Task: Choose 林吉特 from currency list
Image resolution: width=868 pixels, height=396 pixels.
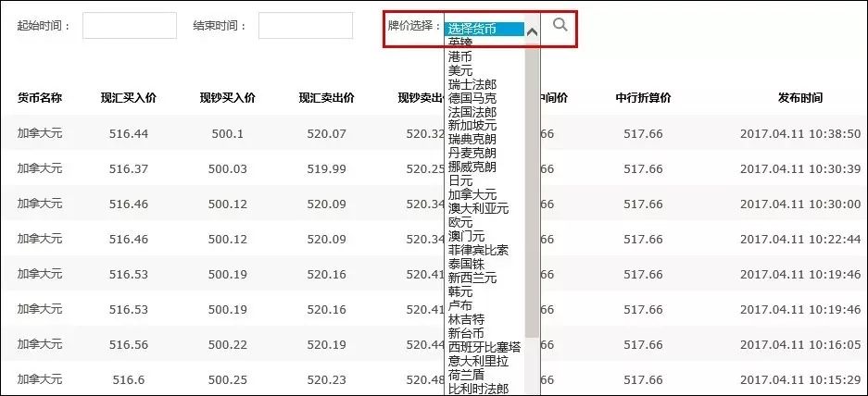Action: tap(466, 319)
